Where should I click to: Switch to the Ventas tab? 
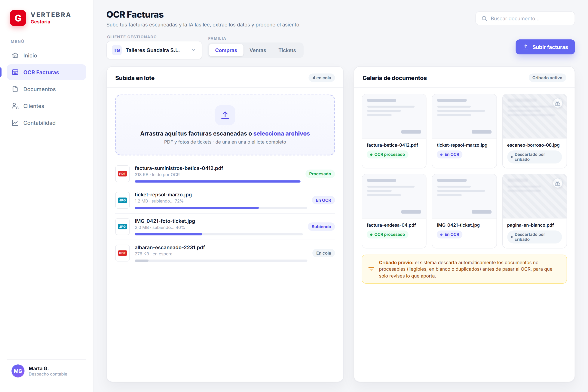tap(258, 50)
